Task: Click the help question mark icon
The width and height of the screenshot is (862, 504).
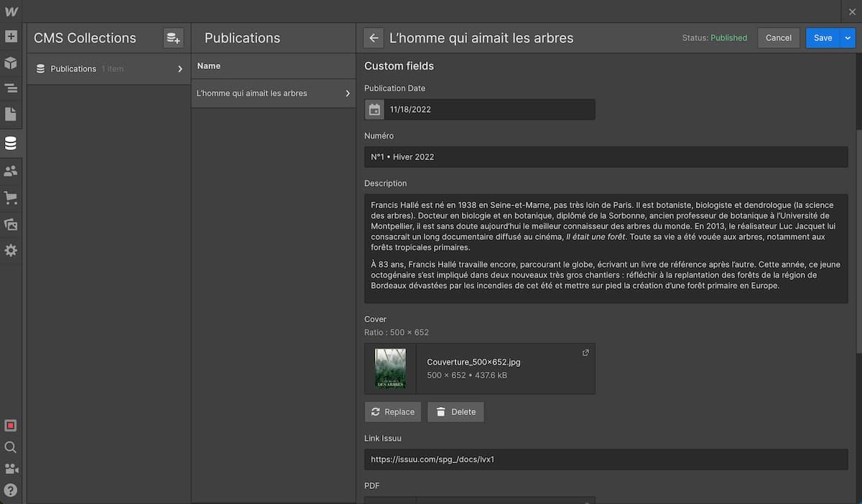Action: [x=11, y=490]
